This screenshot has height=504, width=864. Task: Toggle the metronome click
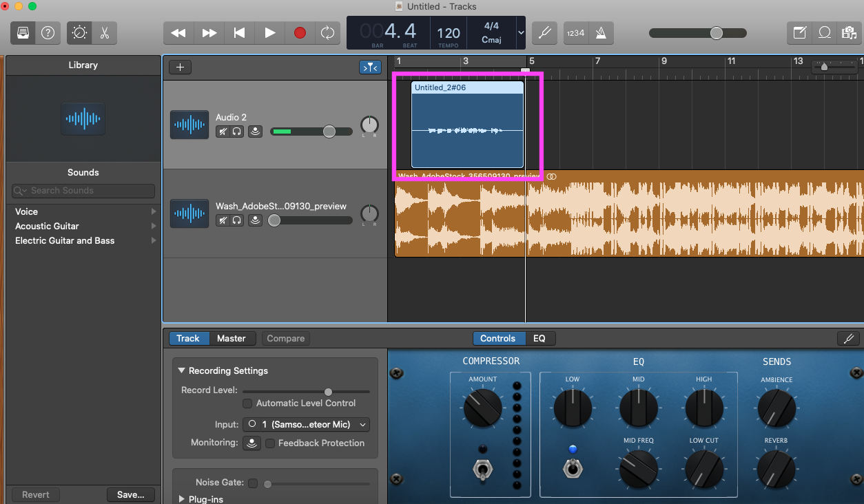(x=601, y=32)
